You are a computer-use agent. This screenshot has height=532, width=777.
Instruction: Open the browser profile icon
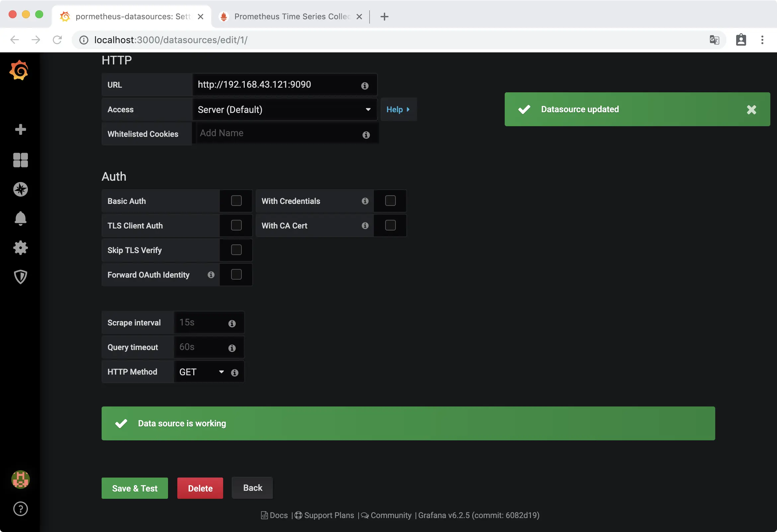(741, 40)
